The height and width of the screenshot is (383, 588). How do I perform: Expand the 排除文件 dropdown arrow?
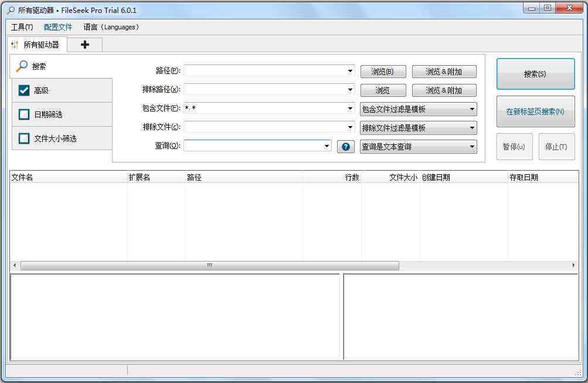(x=350, y=127)
